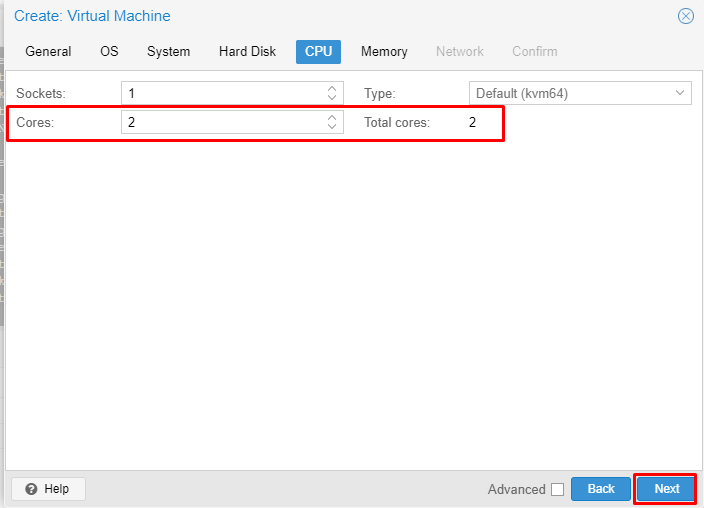Open Help for this wizard
The height and width of the screenshot is (508, 704).
pos(48,489)
